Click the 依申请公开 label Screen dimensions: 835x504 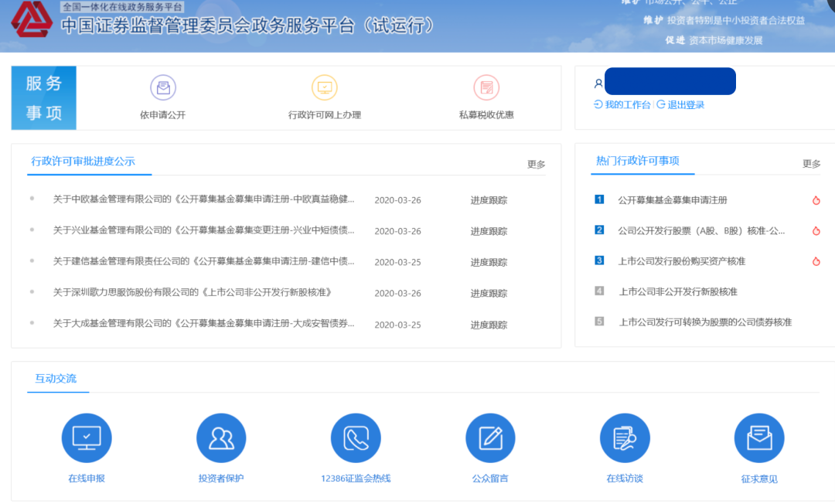(163, 115)
